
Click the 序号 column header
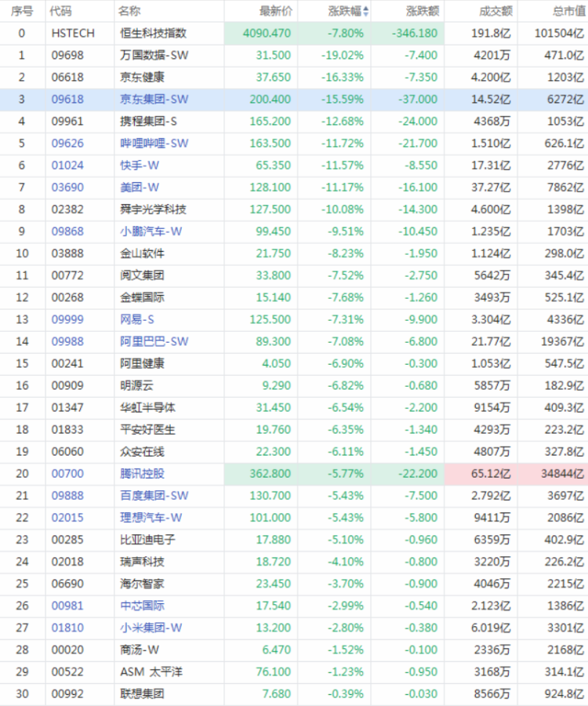pyautogui.click(x=22, y=11)
